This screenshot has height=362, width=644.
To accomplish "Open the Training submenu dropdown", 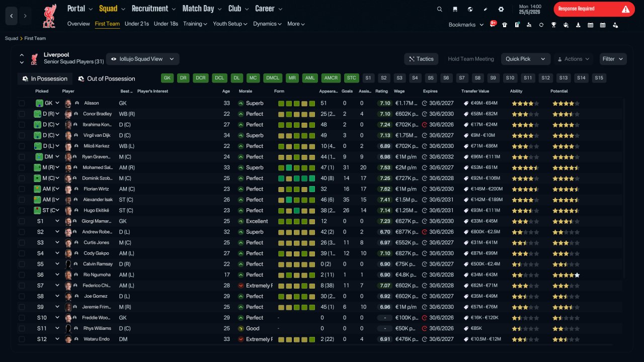I will tap(195, 24).
